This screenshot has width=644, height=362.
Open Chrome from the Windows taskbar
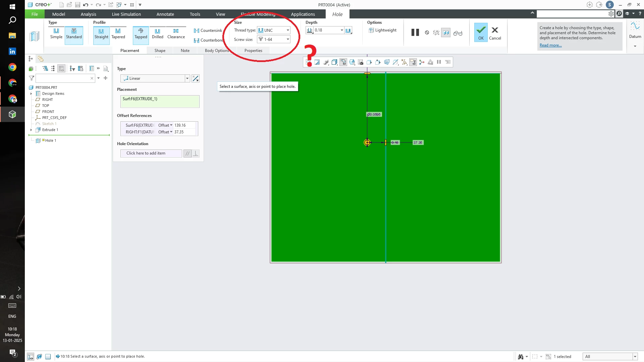(12, 67)
